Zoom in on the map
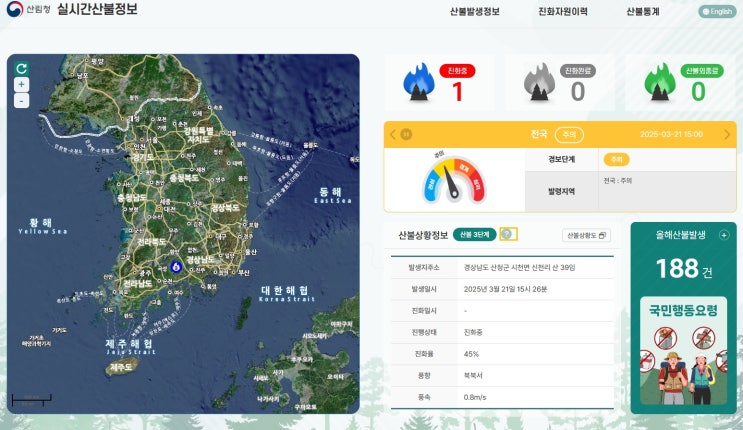Image resolution: width=743 pixels, height=430 pixels. 21,84
